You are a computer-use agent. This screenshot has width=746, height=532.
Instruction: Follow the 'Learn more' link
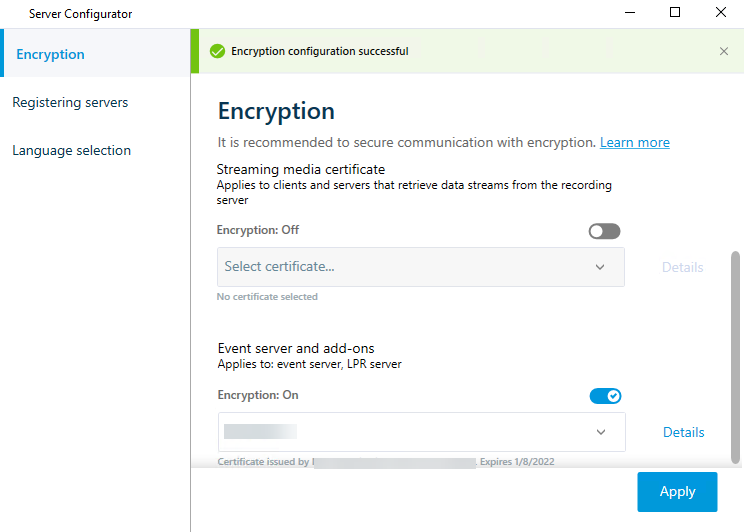click(x=634, y=142)
